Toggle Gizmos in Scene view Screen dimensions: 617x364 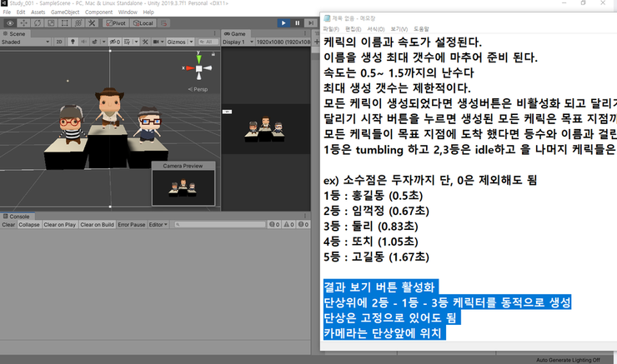[x=176, y=42]
